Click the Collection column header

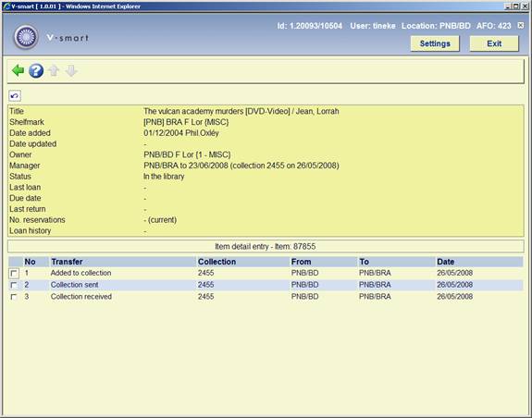(x=217, y=262)
